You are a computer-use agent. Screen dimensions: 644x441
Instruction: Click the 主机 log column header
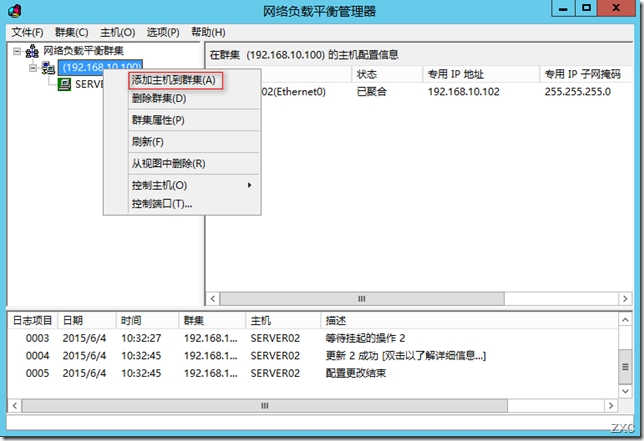pos(283,321)
